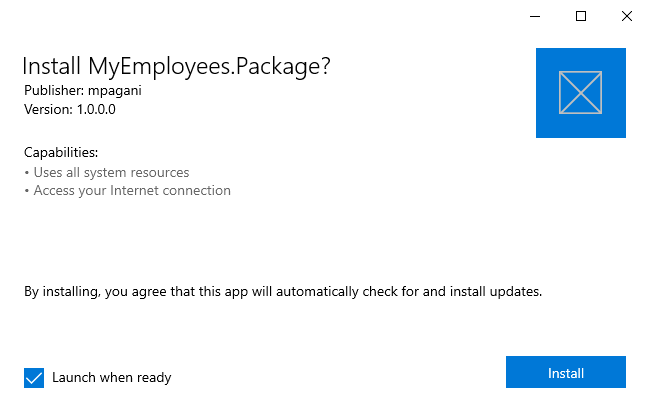
Task: Click the version number "1.0.0.0"
Action: point(96,109)
